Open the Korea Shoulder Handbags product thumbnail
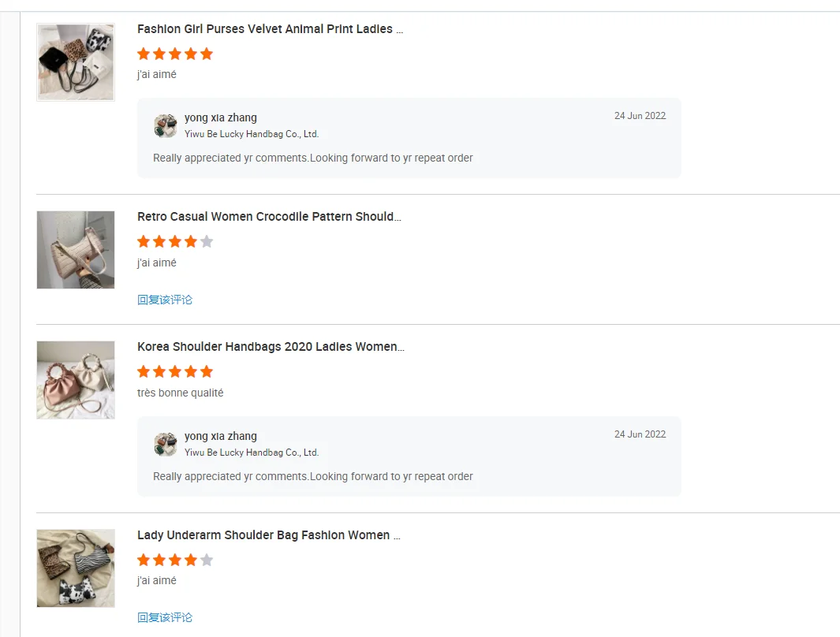840x637 pixels. 76,380
